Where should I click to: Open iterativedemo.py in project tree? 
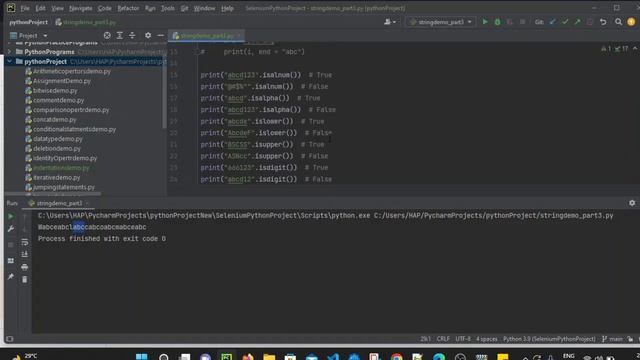(56, 178)
